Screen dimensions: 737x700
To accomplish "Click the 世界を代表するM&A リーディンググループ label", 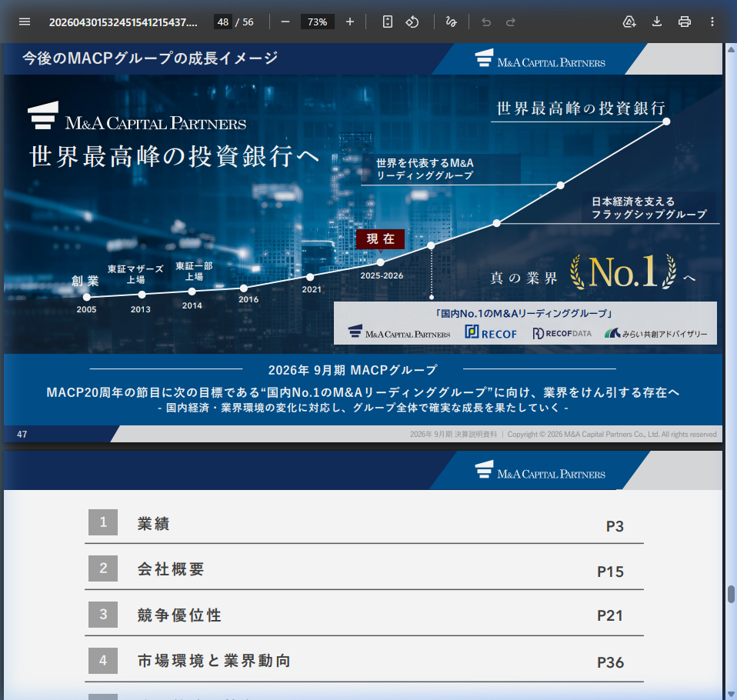I will [425, 169].
